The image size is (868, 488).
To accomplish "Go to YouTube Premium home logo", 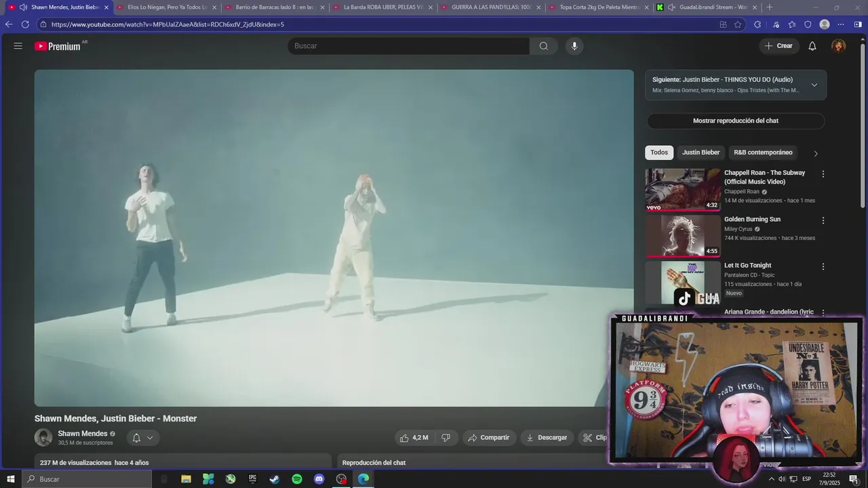I will tap(58, 46).
